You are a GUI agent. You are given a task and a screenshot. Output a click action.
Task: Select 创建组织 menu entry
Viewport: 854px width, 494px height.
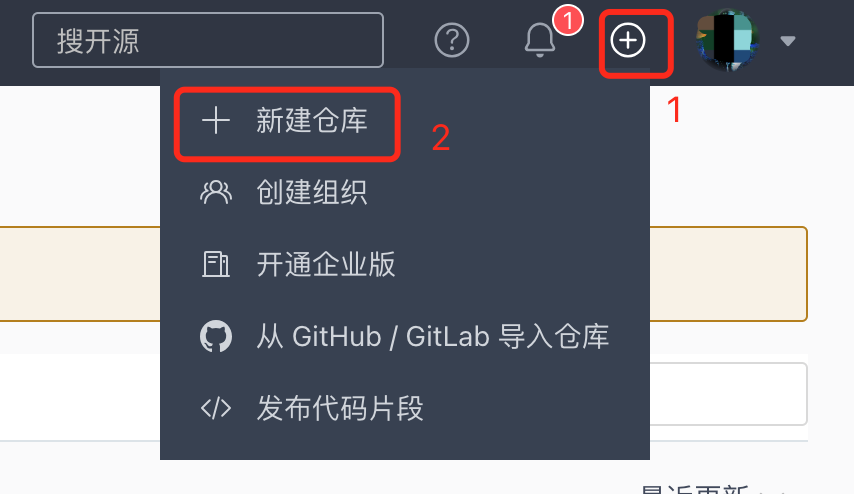coord(405,192)
